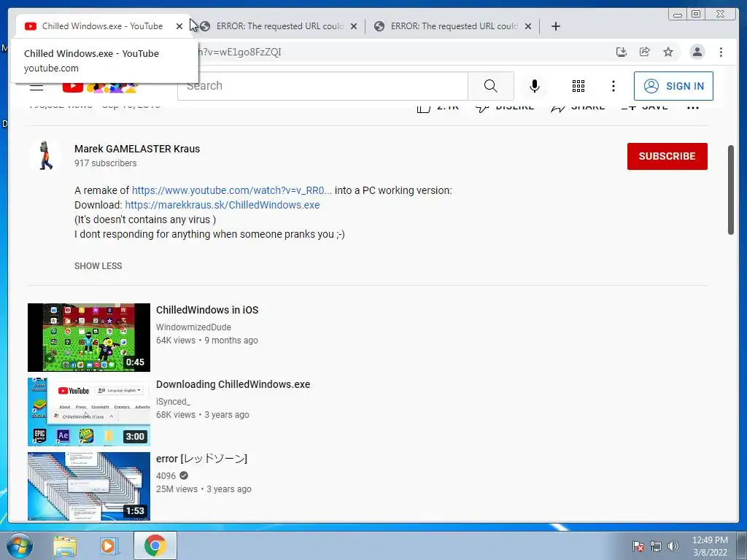Screen dimensions: 747x560
Task: Click the YouTube search magnifier button
Action: [491, 86]
